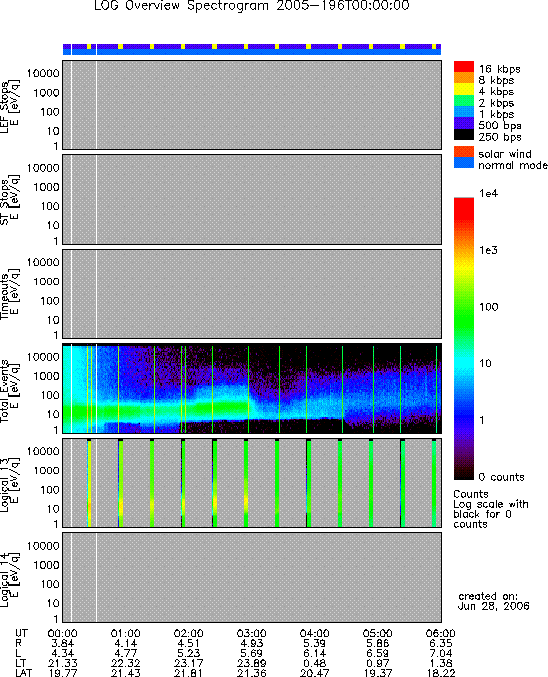Click the 0 counts label on color bar
Image resolution: width=548 pixels, height=677 pixels.
(x=501, y=477)
